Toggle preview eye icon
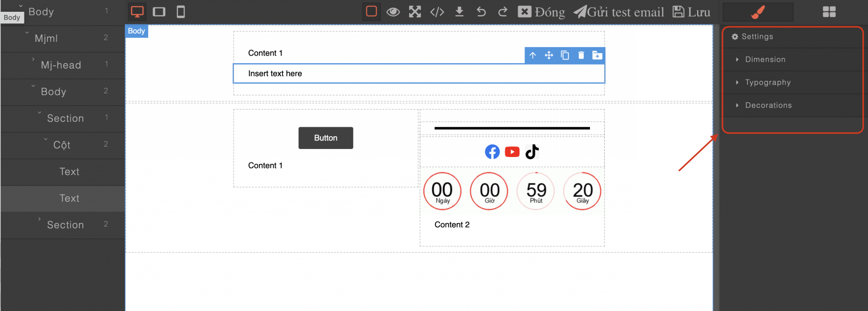The height and width of the screenshot is (311, 868). click(x=393, y=12)
